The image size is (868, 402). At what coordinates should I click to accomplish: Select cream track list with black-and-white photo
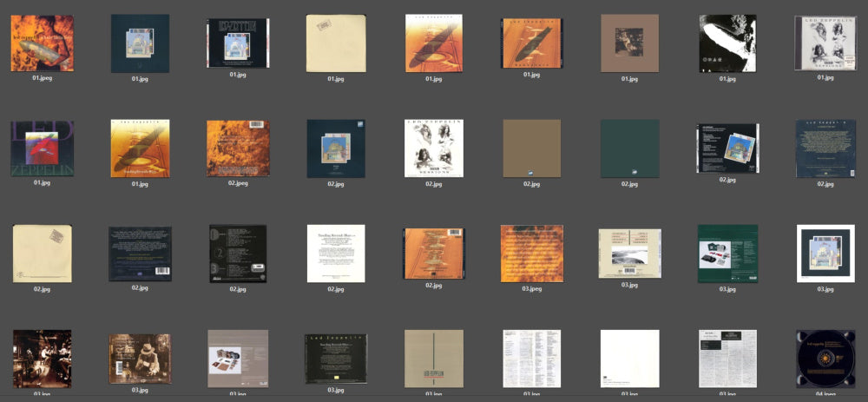click(x=630, y=254)
